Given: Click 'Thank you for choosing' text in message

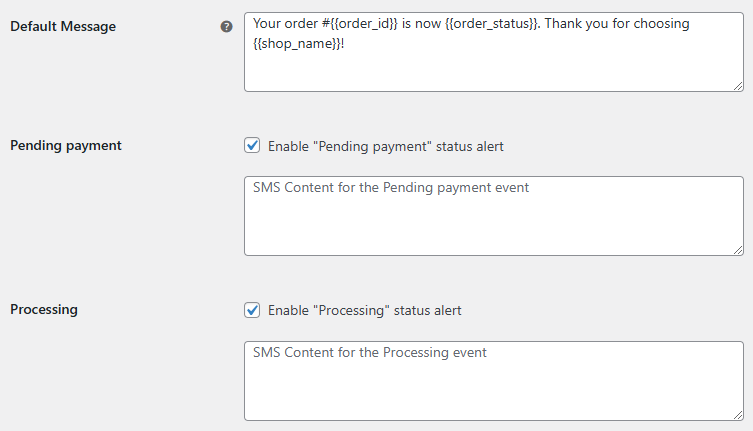Looking at the screenshot, I should click(x=617, y=24).
